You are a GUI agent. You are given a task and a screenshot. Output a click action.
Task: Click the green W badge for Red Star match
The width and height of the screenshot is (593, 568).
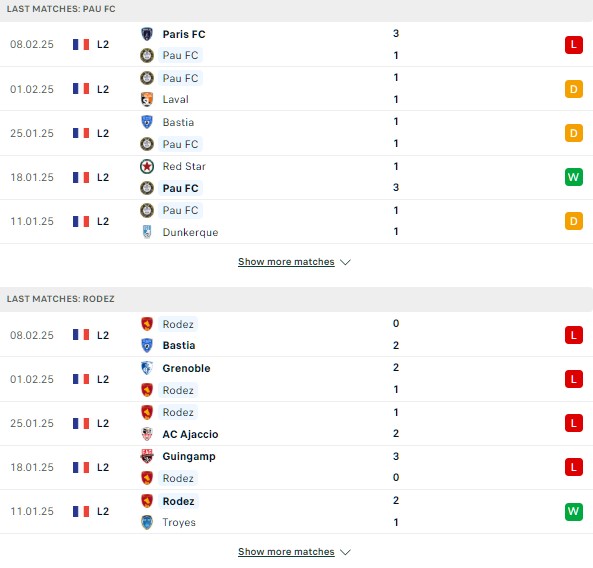click(x=573, y=177)
